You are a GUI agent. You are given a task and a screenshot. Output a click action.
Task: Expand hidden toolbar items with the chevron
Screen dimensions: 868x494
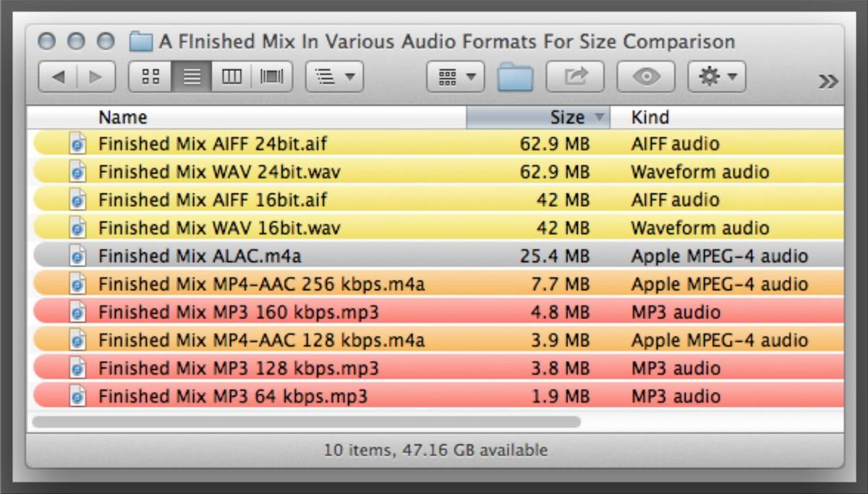pos(827,81)
